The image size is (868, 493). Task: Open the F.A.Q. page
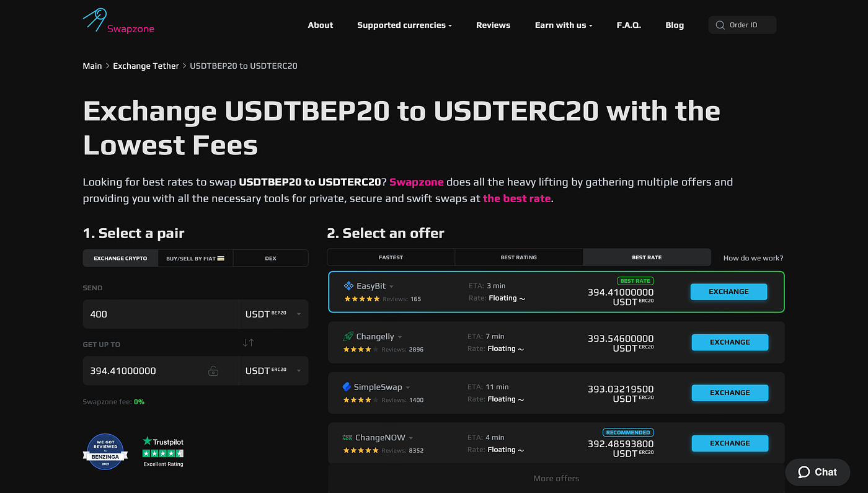pyautogui.click(x=629, y=25)
